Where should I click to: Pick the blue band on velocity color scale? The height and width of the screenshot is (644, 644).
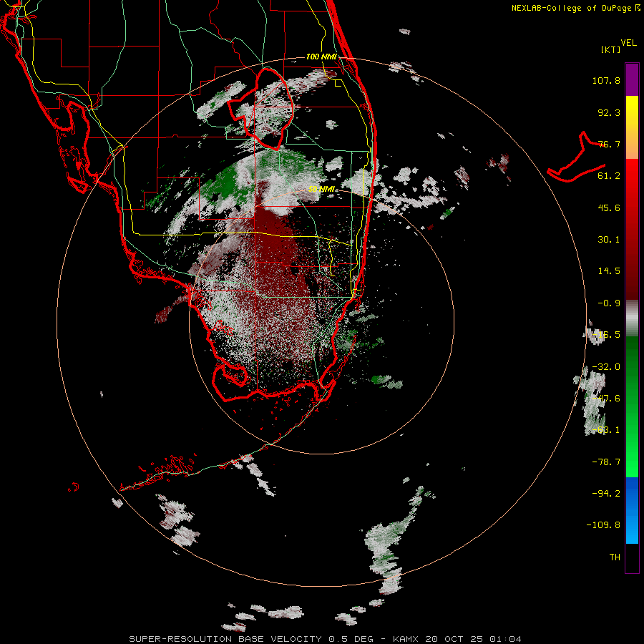632,510
